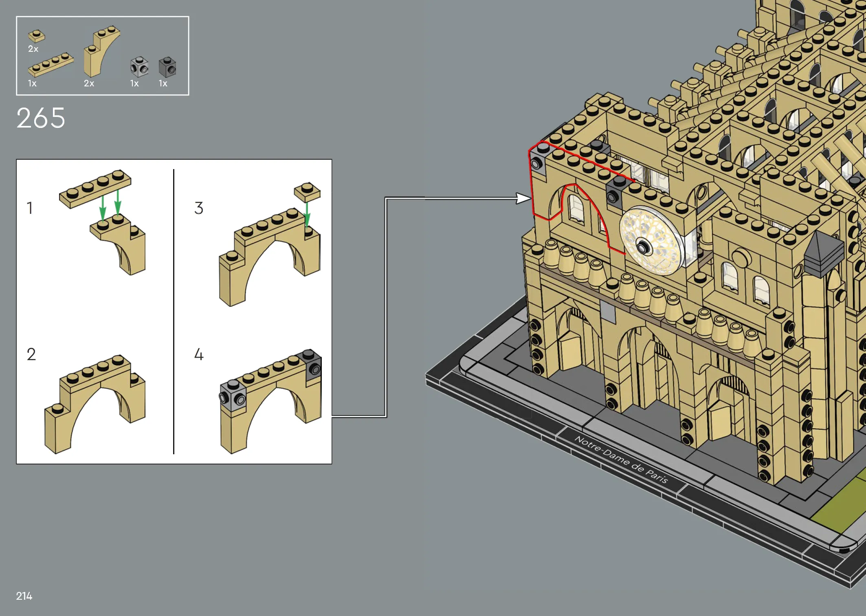Click the sub-step number 1

pos(30,208)
